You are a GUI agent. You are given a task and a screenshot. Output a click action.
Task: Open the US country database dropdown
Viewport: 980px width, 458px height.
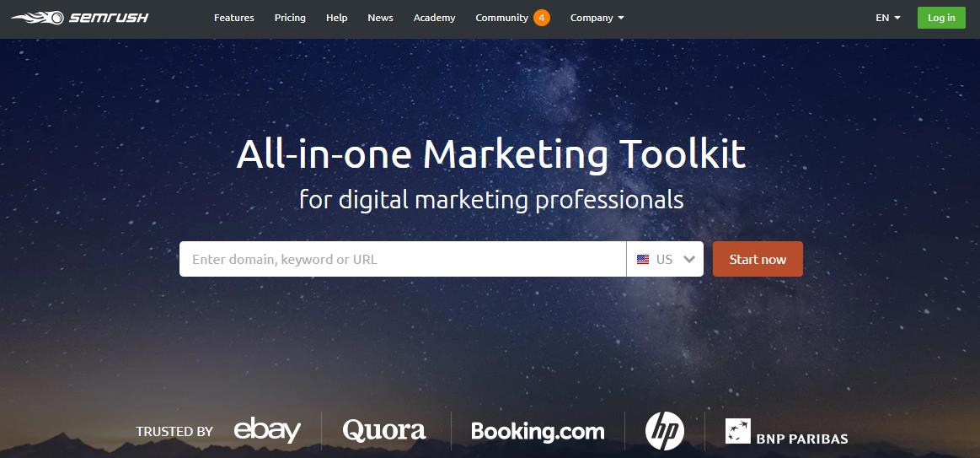point(665,259)
